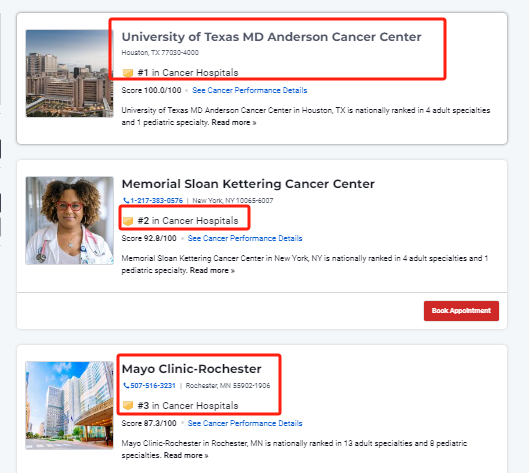See Cancer Performance Details for MD Anderson
The width and height of the screenshot is (529, 473).
(250, 90)
